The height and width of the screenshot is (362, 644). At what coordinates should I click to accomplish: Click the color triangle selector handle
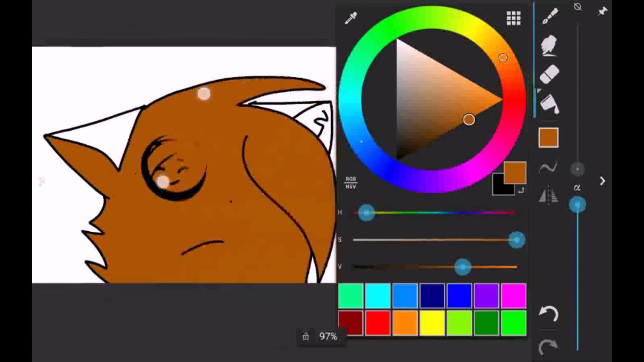468,120
